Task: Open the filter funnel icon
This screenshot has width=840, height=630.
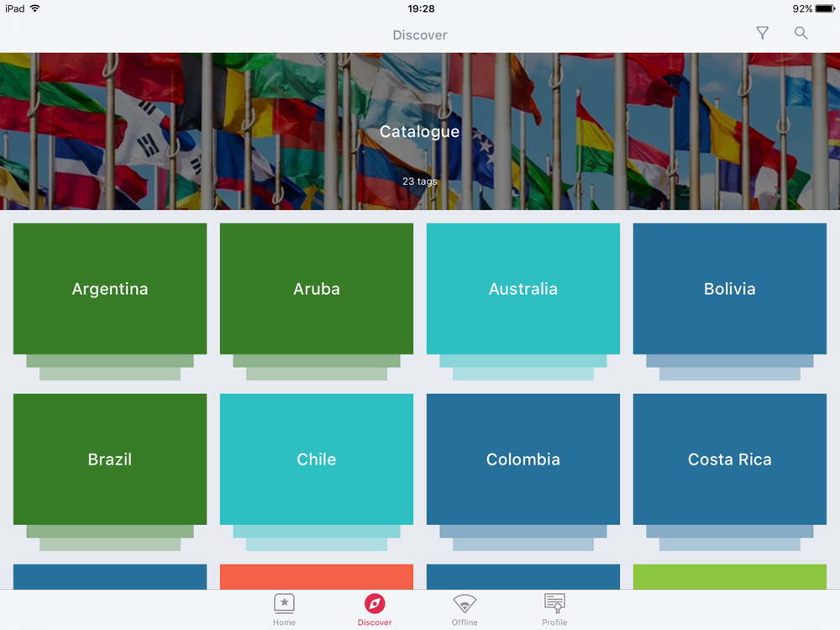Action: [762, 33]
